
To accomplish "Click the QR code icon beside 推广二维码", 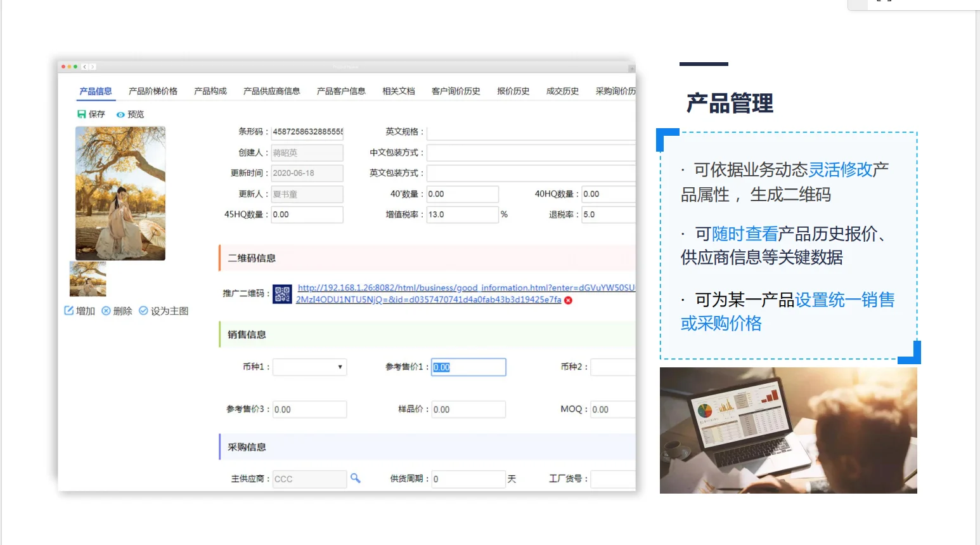I will click(x=281, y=294).
